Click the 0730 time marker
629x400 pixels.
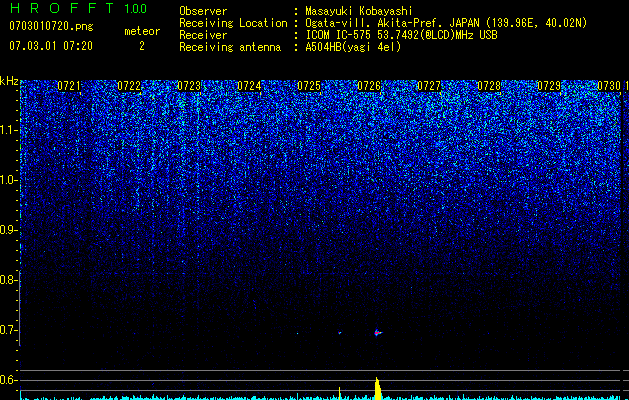pos(609,86)
